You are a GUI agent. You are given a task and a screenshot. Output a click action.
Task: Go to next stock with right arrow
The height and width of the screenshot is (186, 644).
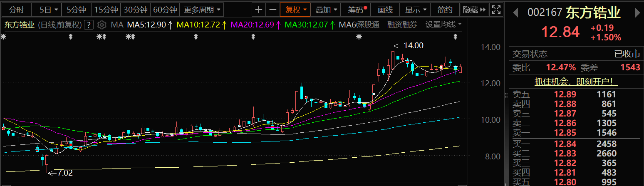(637, 13)
